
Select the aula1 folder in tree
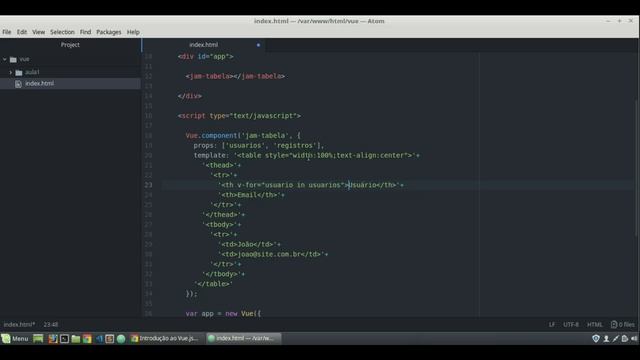coord(32,72)
